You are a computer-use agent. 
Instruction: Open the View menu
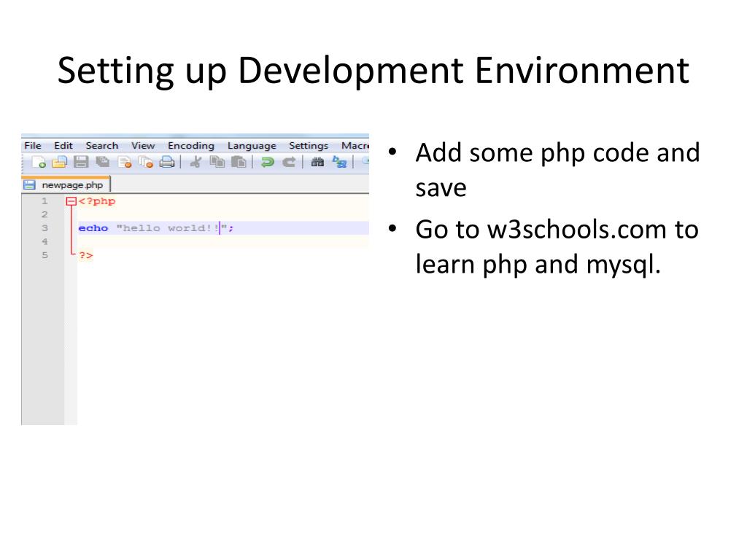143,146
